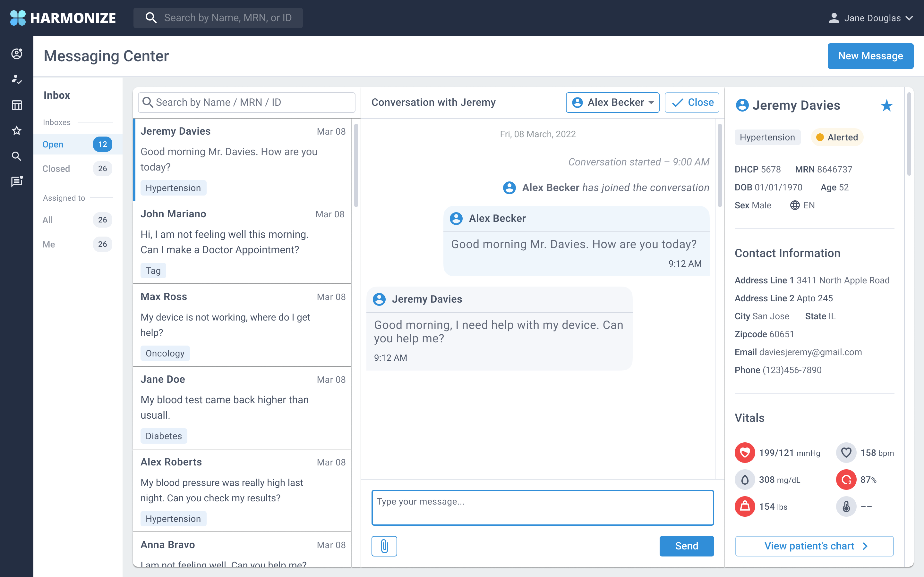Click the oxygen saturation vitals icon
924x577 pixels.
(x=846, y=480)
